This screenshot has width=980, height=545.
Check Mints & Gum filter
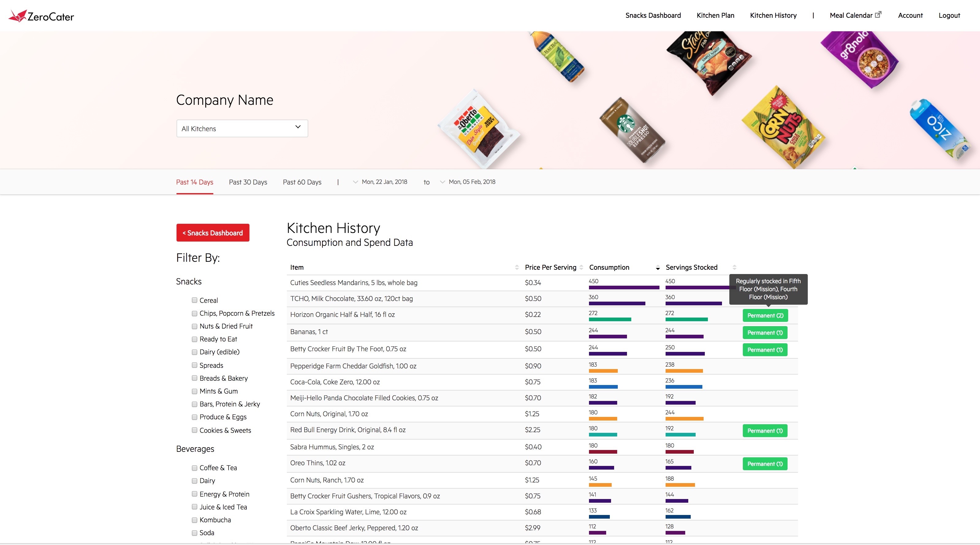click(x=194, y=391)
